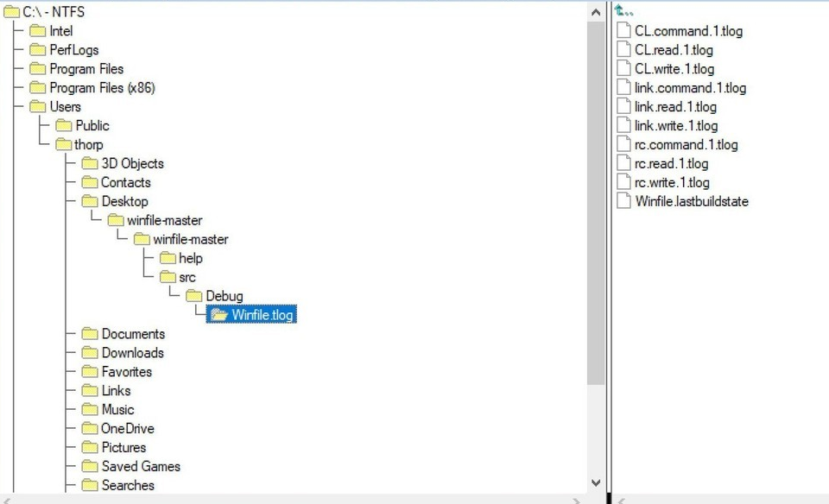
Task: Click the Program Files (x86) folder icon
Action: pos(37,88)
